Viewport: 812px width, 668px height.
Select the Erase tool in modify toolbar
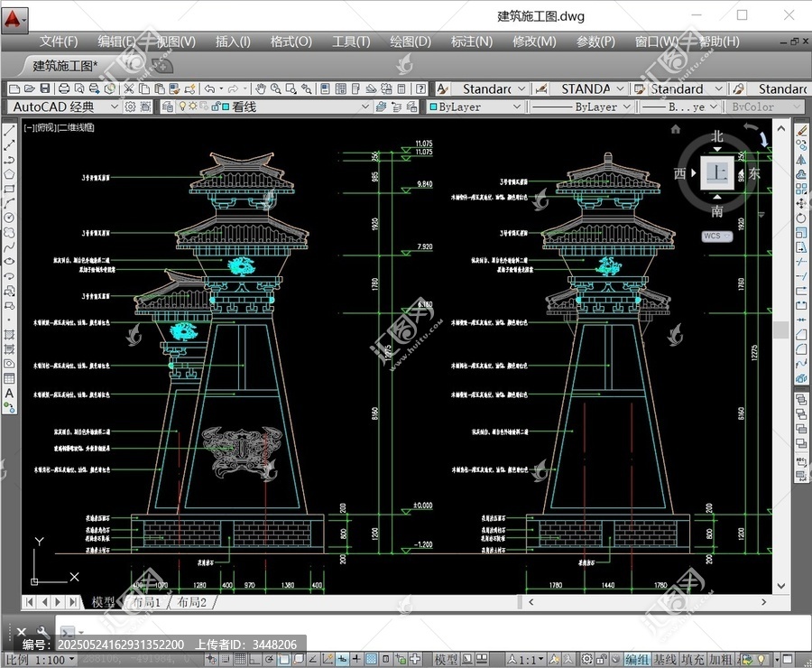(801, 131)
